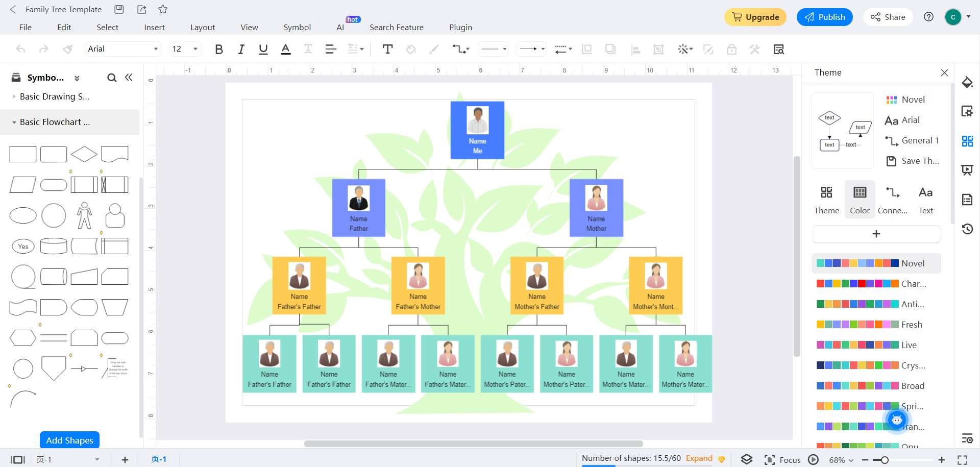The height and width of the screenshot is (467, 980).
Task: Choose the Fresh color scheme
Action: pos(876,325)
